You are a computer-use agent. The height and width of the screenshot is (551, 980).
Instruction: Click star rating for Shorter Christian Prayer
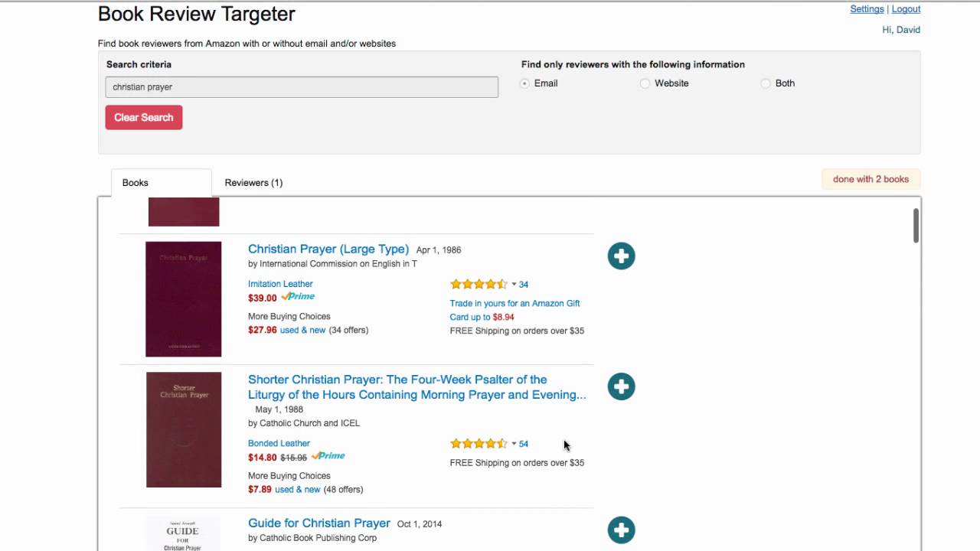tap(479, 444)
